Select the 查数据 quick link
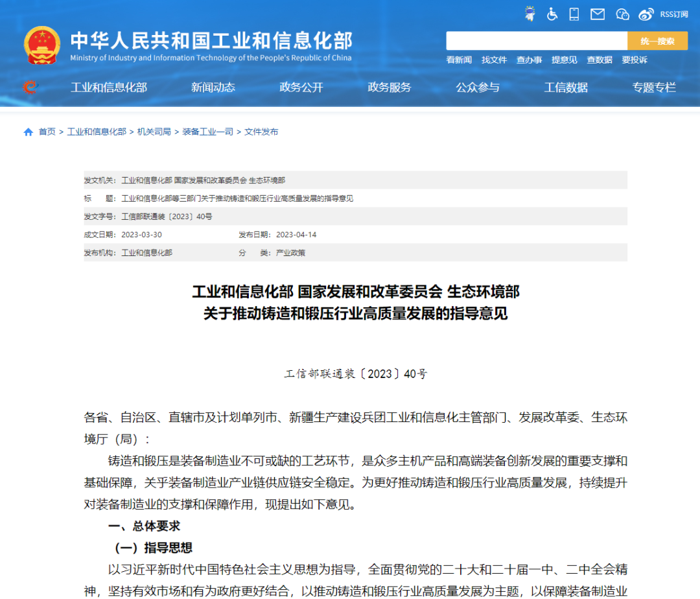This screenshot has height=599, width=700. pos(600,60)
